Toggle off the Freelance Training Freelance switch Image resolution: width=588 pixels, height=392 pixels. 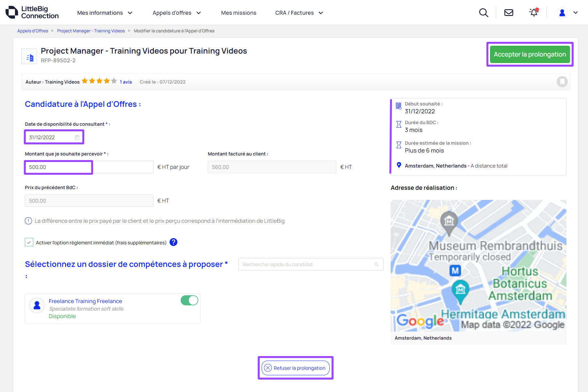[x=189, y=300]
